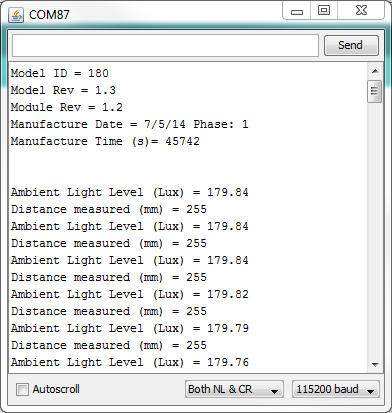Click the Ambient Light Level 179.82 line
This screenshot has height=413, width=392.
[130, 294]
